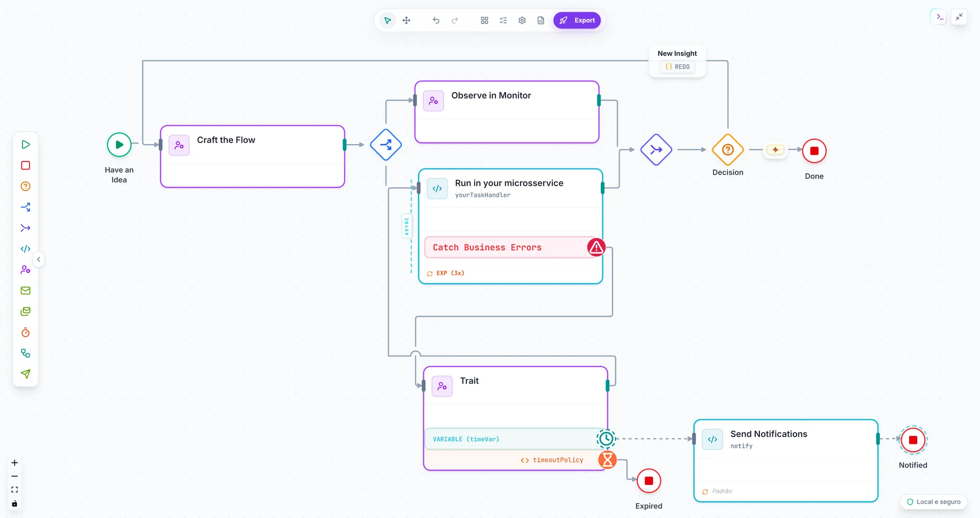Image resolution: width=980 pixels, height=518 pixels.
Task: Open the terminal console panel
Action: coord(940,17)
